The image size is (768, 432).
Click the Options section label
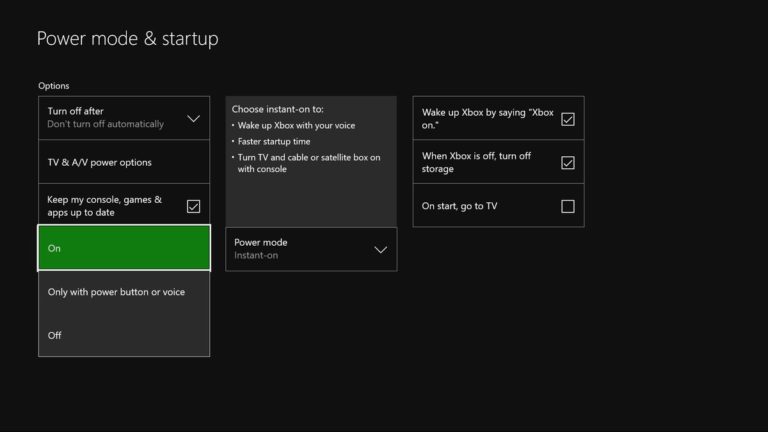coord(54,86)
